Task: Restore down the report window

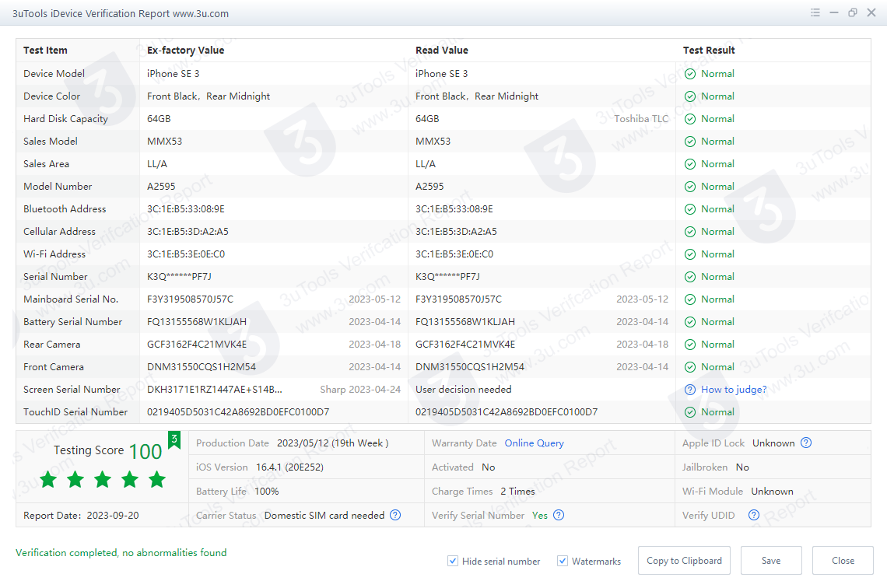Action: 853,13
